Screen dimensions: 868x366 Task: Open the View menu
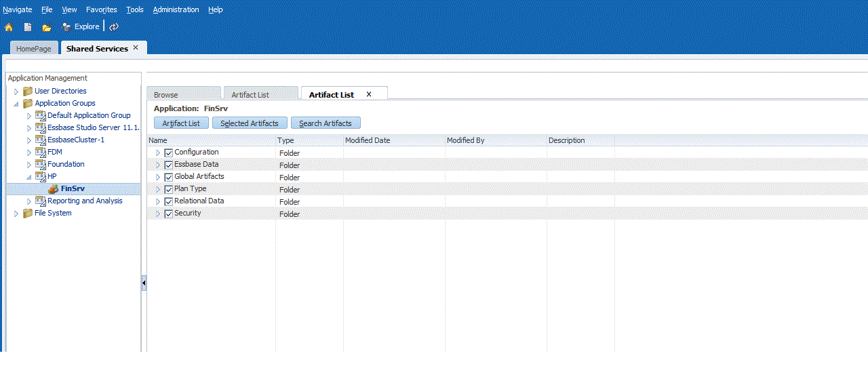69,9
